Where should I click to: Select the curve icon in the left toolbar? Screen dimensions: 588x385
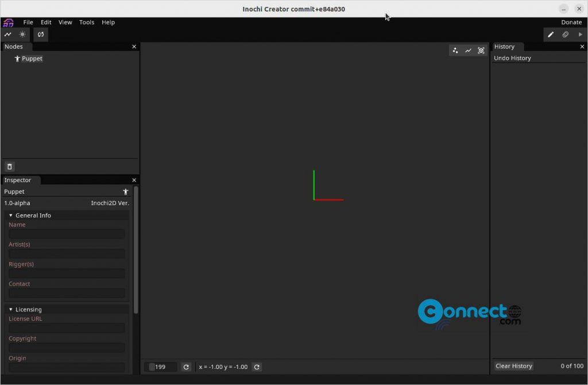coord(7,34)
